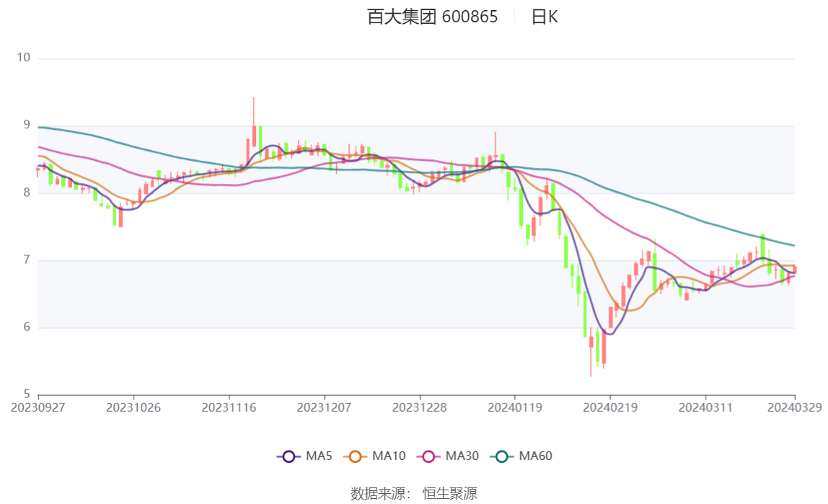828x504 pixels.
Task: Click the 20240119 x-axis date label
Action: (x=515, y=408)
